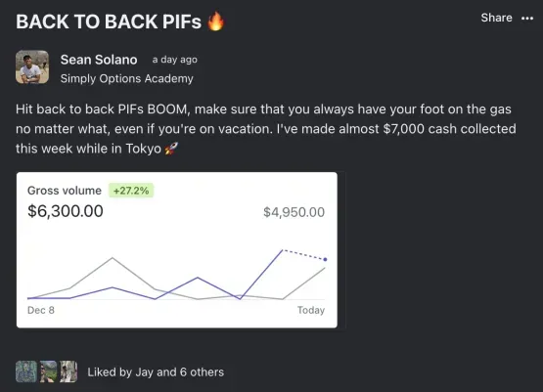Click the $4,950.00 comparison amount
The image size is (543, 392).
coord(294,212)
